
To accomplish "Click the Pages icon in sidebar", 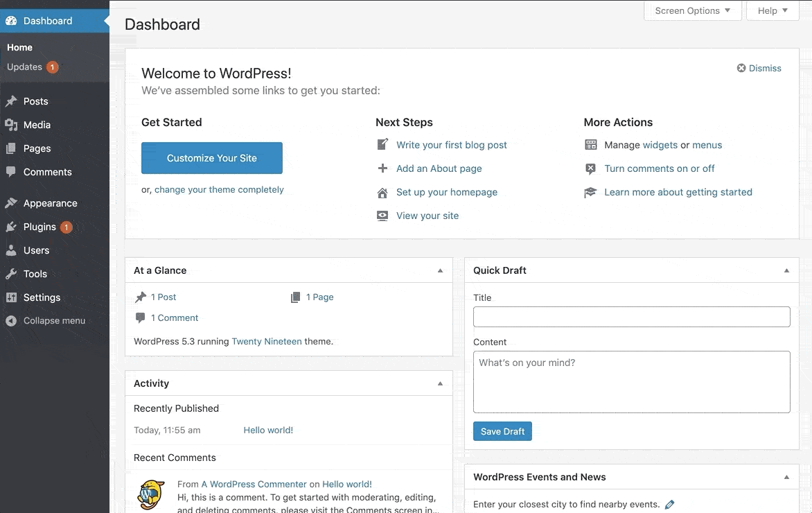I will 11,148.
